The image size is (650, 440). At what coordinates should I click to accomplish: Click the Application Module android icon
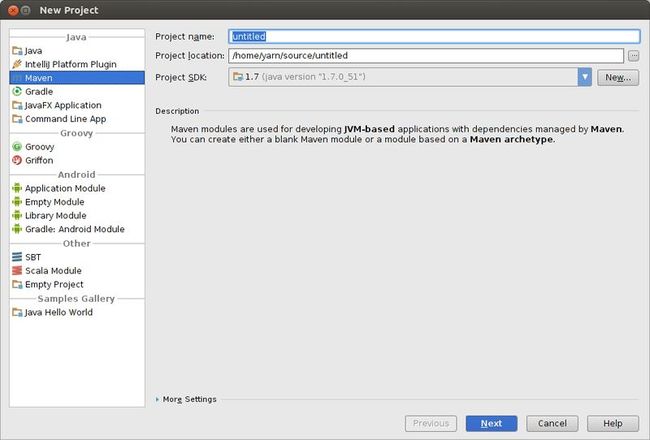17,188
